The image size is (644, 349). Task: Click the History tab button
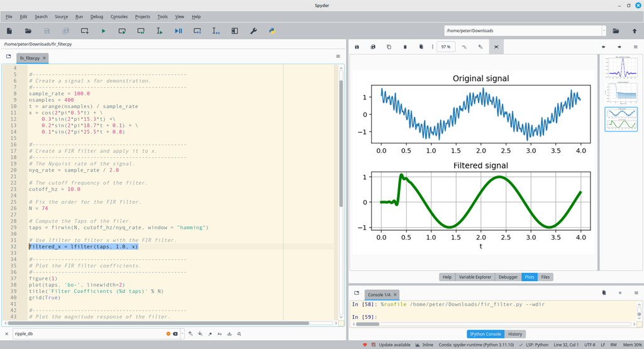(515, 334)
